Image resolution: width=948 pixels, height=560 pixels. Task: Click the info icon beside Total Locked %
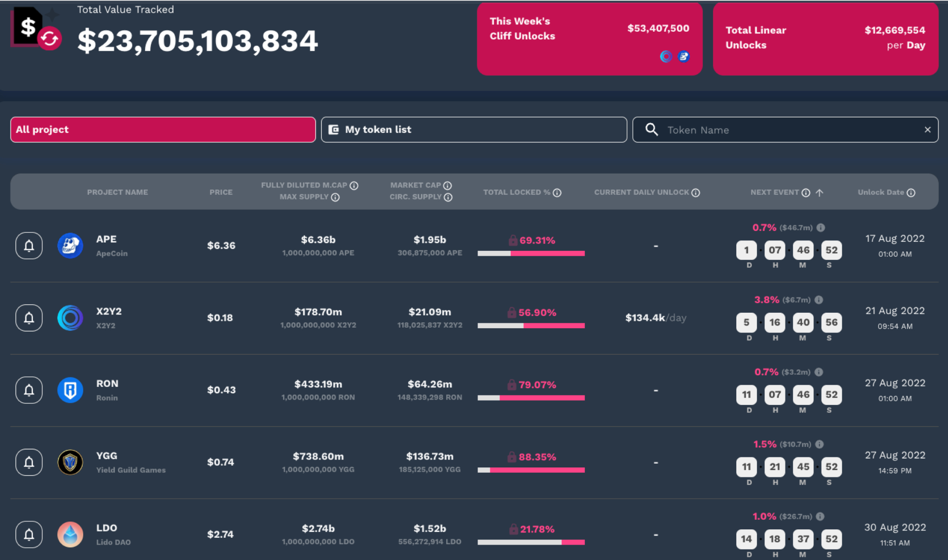pyautogui.click(x=557, y=193)
